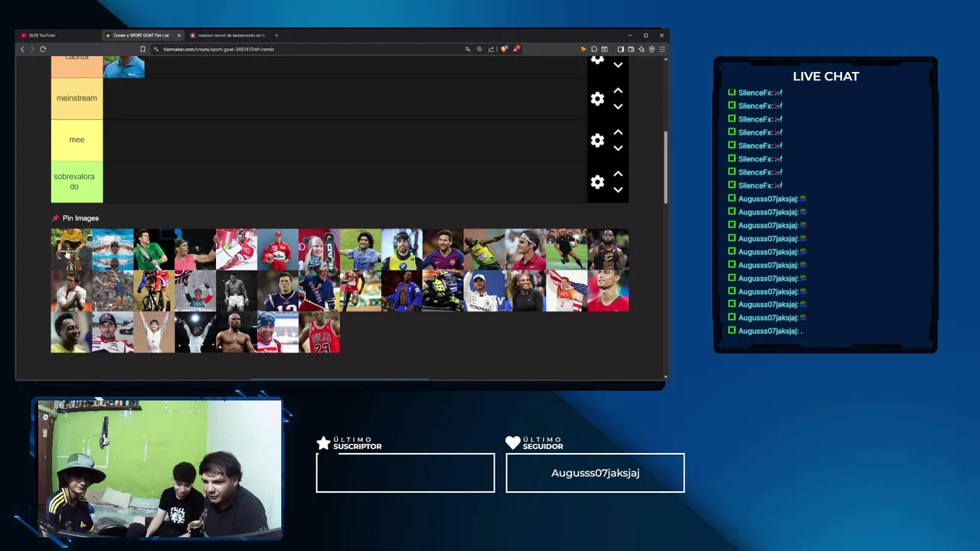
Task: Click the LIVE CHAT heading
Action: click(825, 77)
